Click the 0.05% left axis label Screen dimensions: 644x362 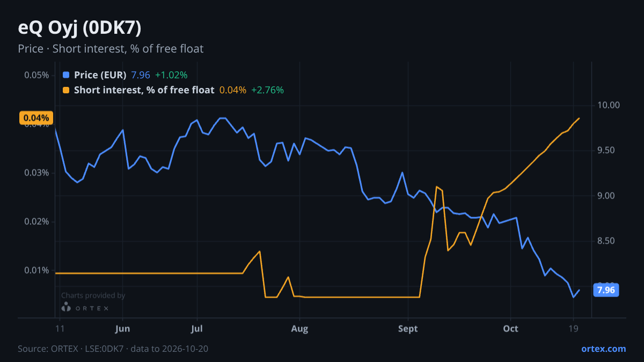coord(36,75)
